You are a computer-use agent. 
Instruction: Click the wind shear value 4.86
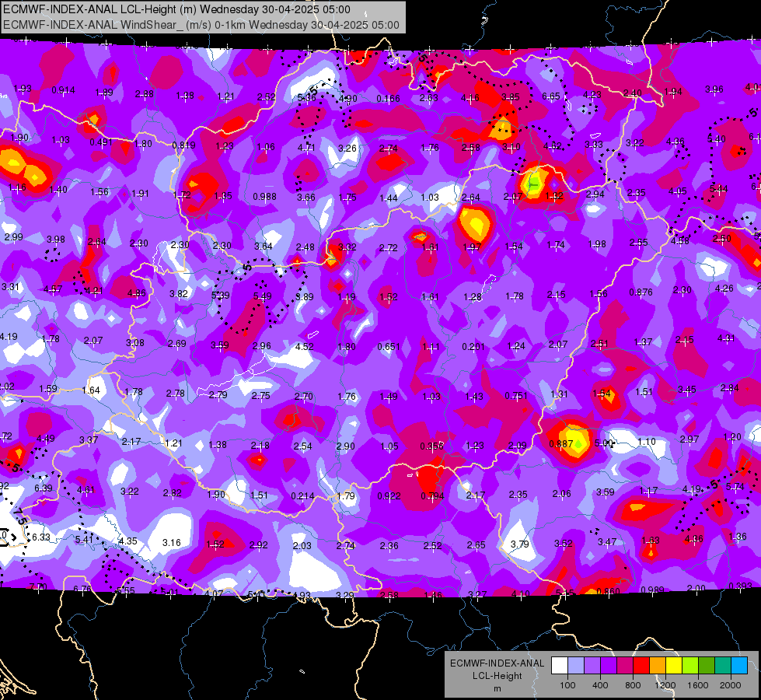click(136, 293)
